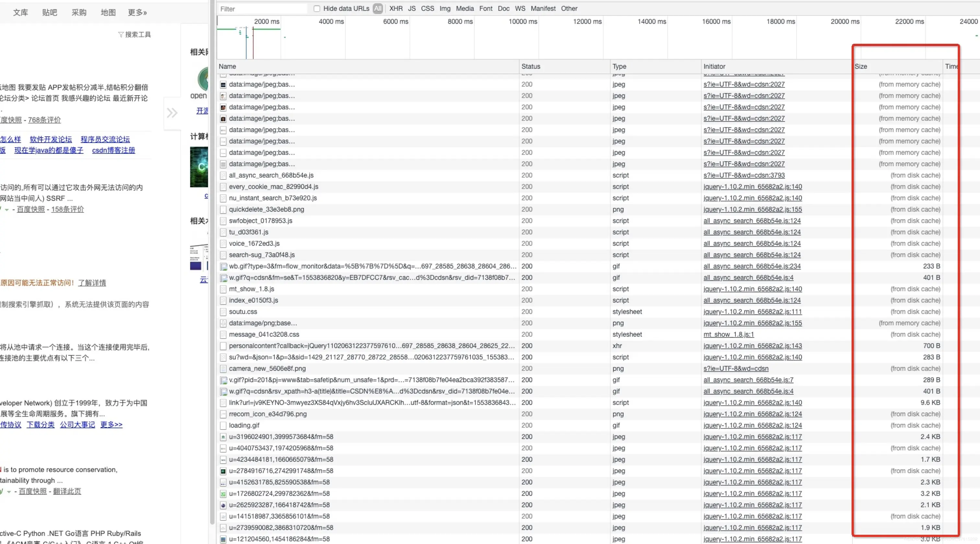Open initiator all_async_search_668b54e.js:7 link
This screenshot has height=544, width=980.
(x=748, y=380)
